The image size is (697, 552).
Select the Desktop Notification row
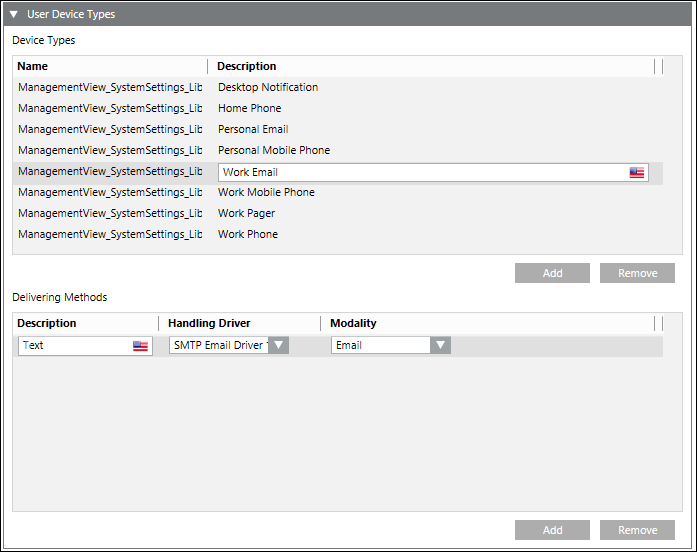pyautogui.click(x=268, y=87)
